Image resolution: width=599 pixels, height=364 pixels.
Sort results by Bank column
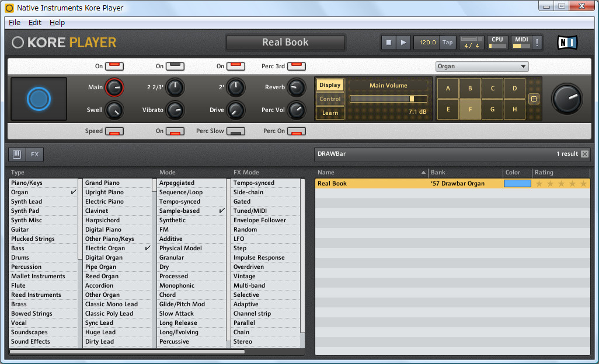point(465,173)
